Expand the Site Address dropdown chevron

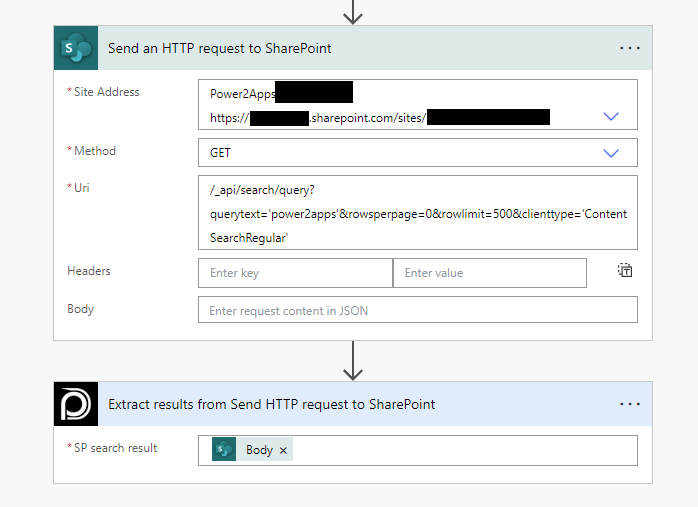coord(612,117)
